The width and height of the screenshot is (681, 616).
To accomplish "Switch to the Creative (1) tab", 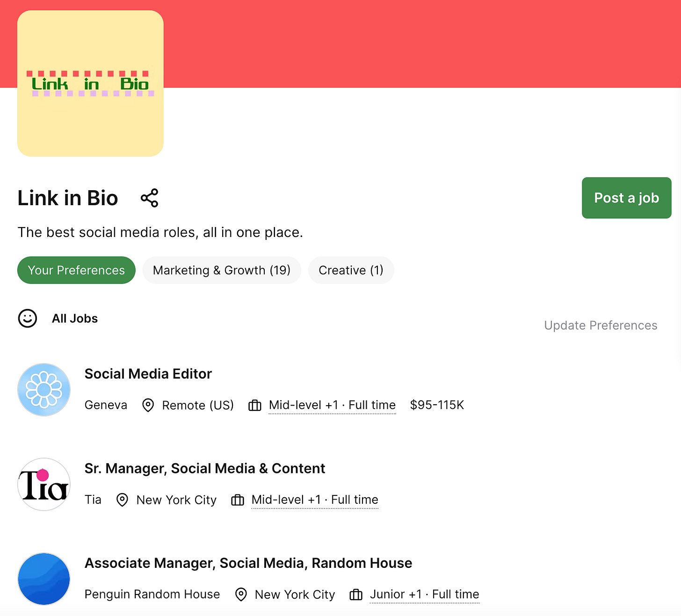I will [351, 270].
